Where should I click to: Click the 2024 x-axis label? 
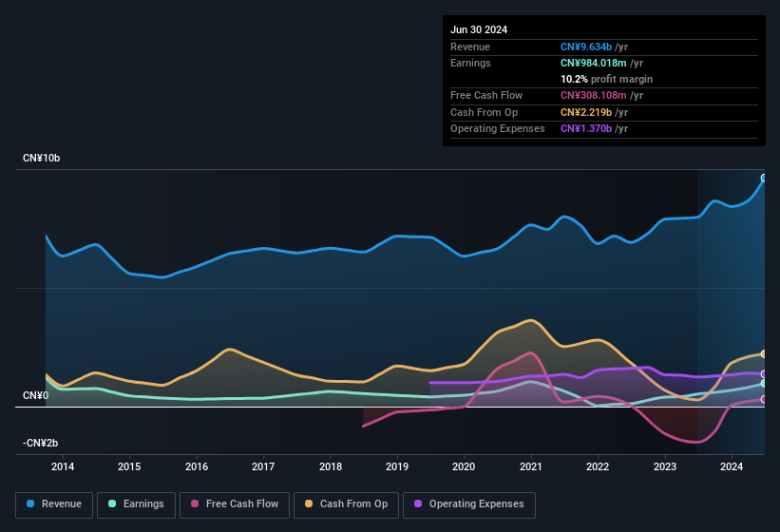[x=732, y=466]
